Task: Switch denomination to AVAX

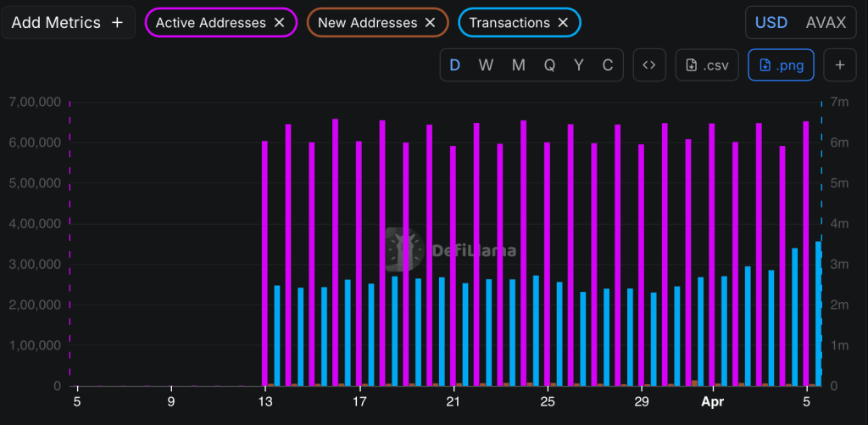Action: 826,23
